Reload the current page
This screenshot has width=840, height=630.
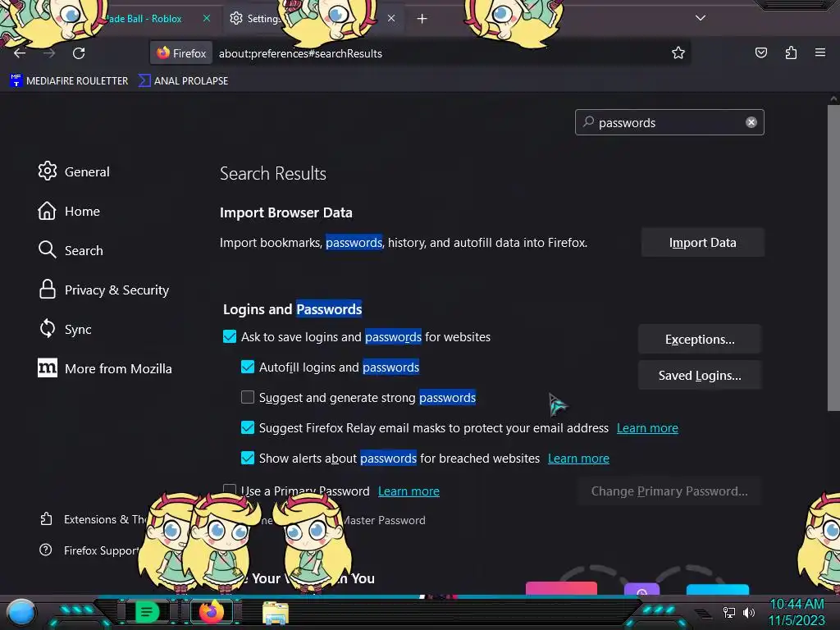pos(79,53)
